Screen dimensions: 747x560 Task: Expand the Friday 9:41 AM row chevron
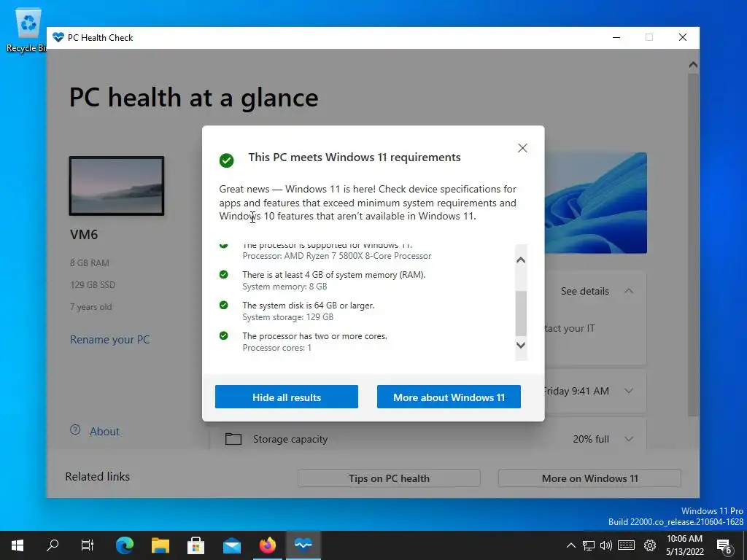pos(629,391)
